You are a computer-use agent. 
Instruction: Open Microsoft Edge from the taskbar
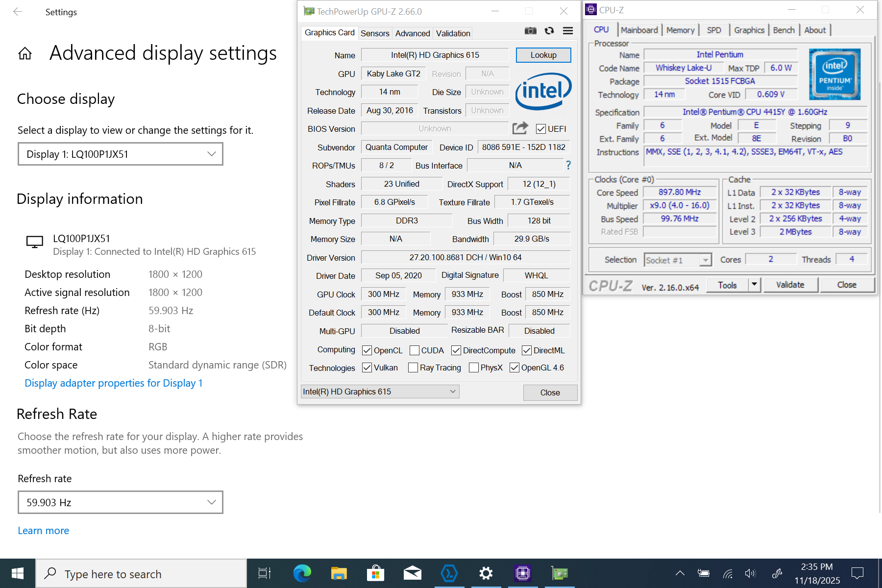point(302,573)
